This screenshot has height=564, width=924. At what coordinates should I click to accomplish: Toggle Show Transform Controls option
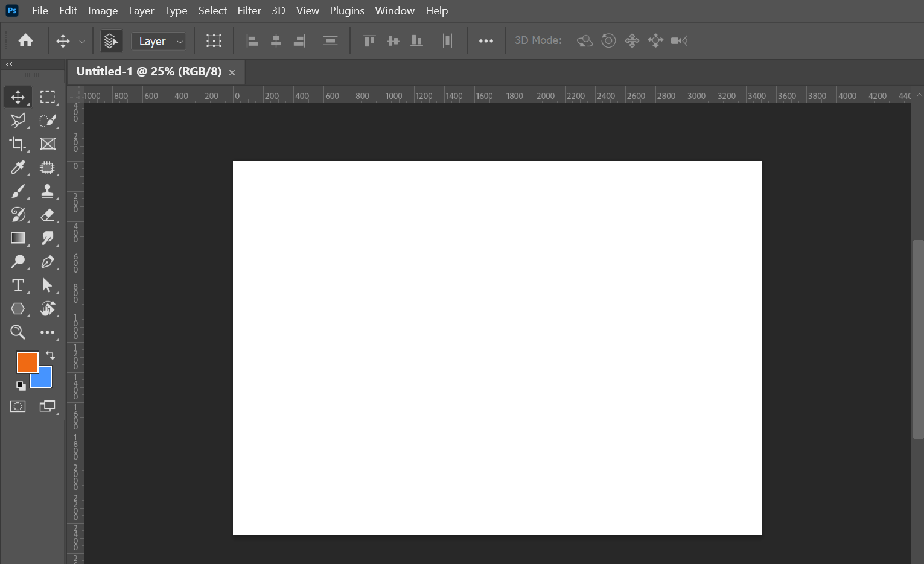click(x=214, y=41)
